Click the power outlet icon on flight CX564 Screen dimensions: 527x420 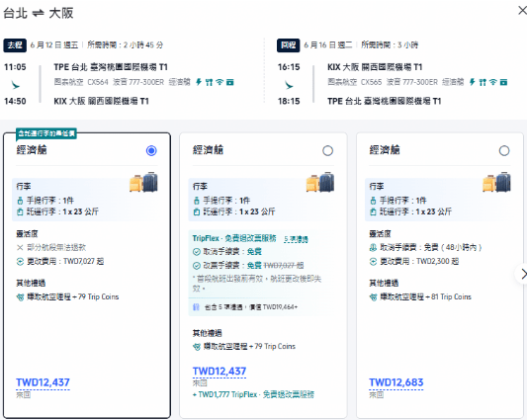[x=199, y=82]
